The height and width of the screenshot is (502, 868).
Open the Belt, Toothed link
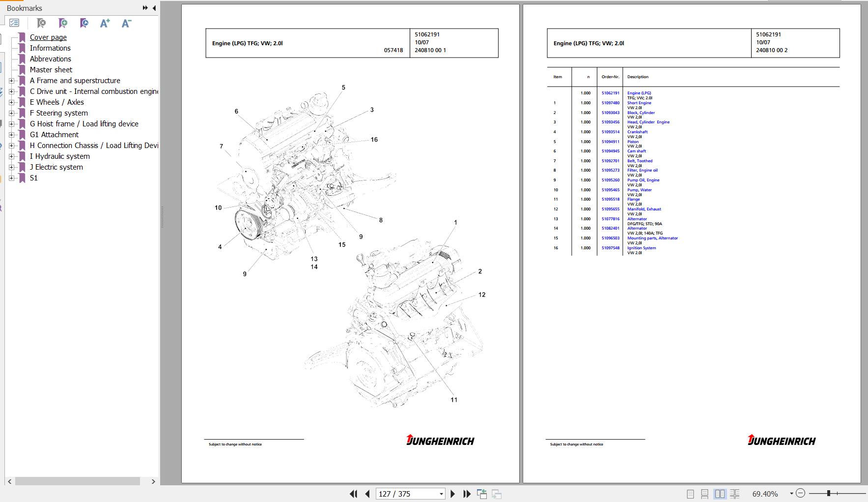coord(640,161)
